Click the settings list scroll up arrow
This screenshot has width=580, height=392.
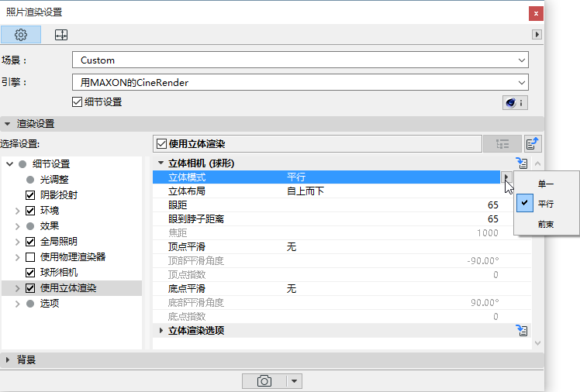[x=538, y=163]
